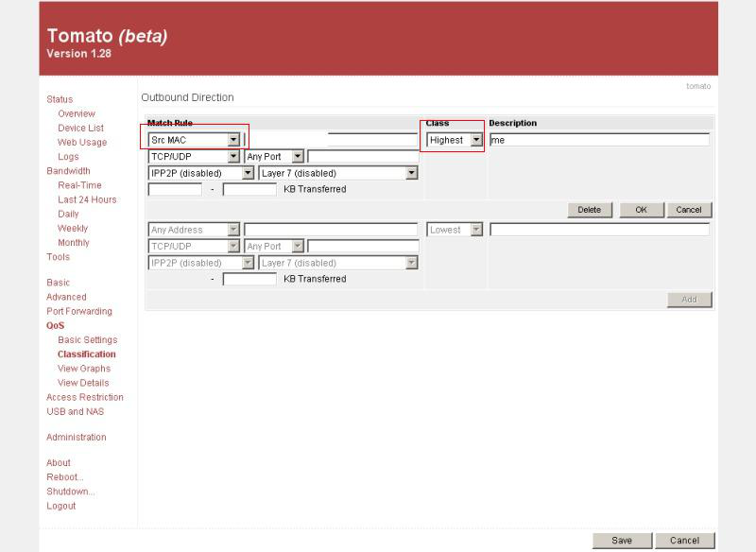756x552 pixels.
Task: Click the Add button
Action: 690,300
